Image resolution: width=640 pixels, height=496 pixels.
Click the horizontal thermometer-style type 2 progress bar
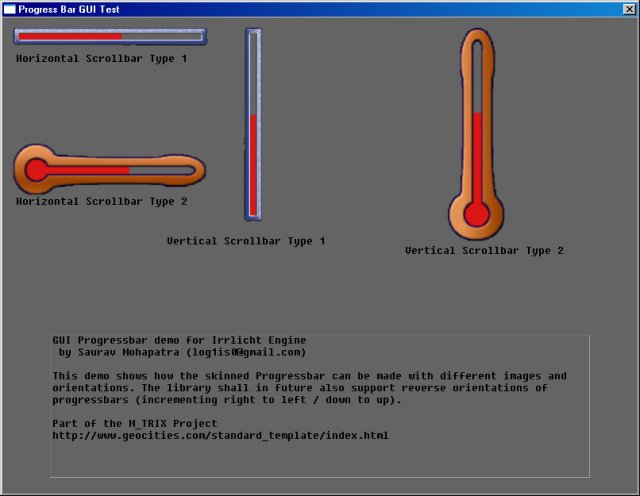tap(109, 169)
